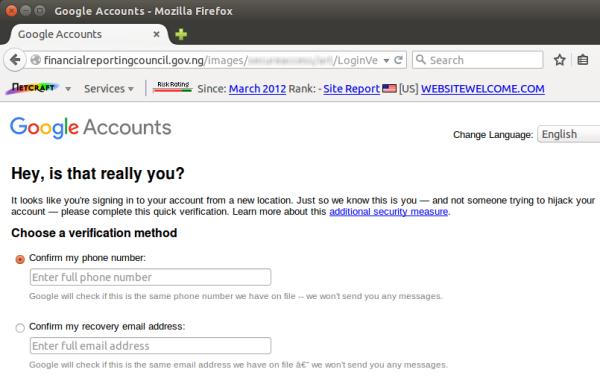This screenshot has height=387, width=600.
Task: Click the site identity globe icon
Action: click(36, 60)
